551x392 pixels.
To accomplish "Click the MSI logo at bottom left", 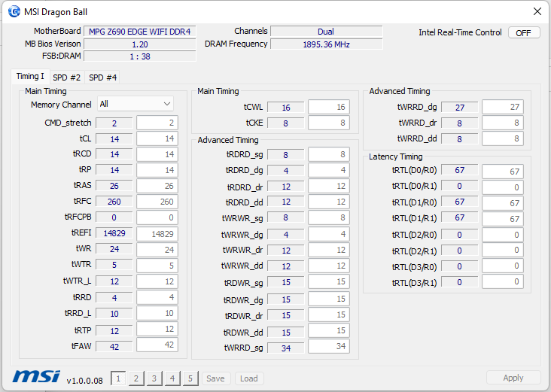I will [x=35, y=377].
